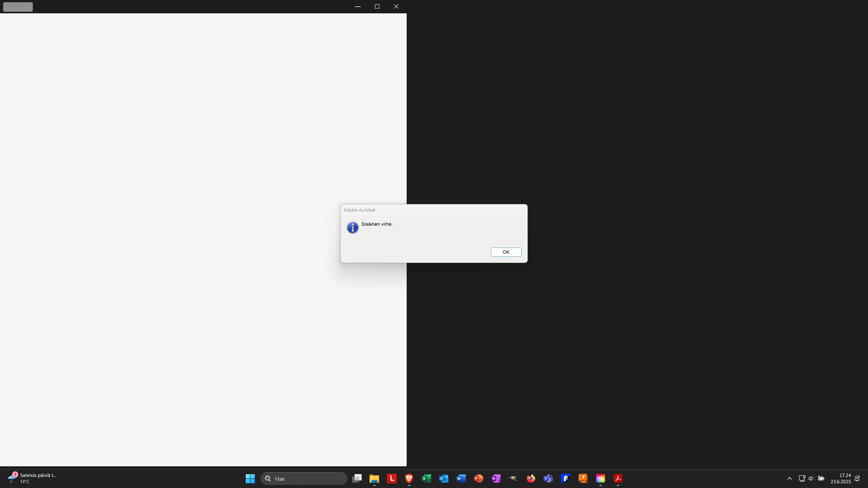
Task: Click the Task View button
Action: click(357, 478)
